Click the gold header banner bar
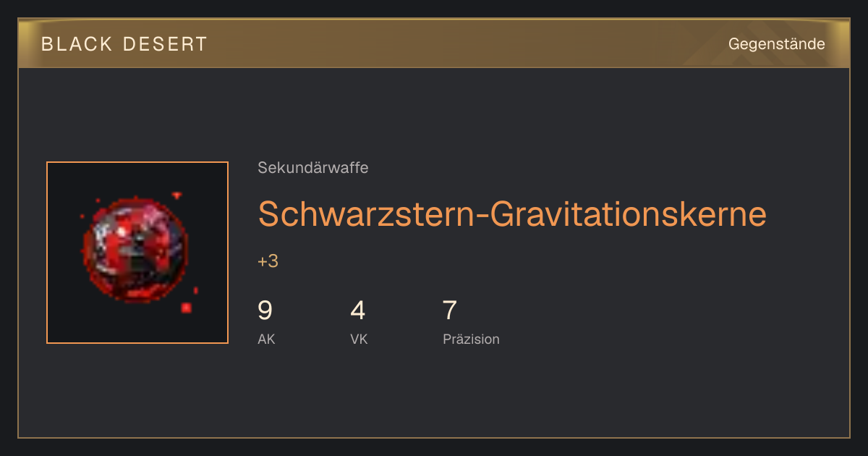Viewport: 868px width, 456px height. pyautogui.click(x=434, y=43)
